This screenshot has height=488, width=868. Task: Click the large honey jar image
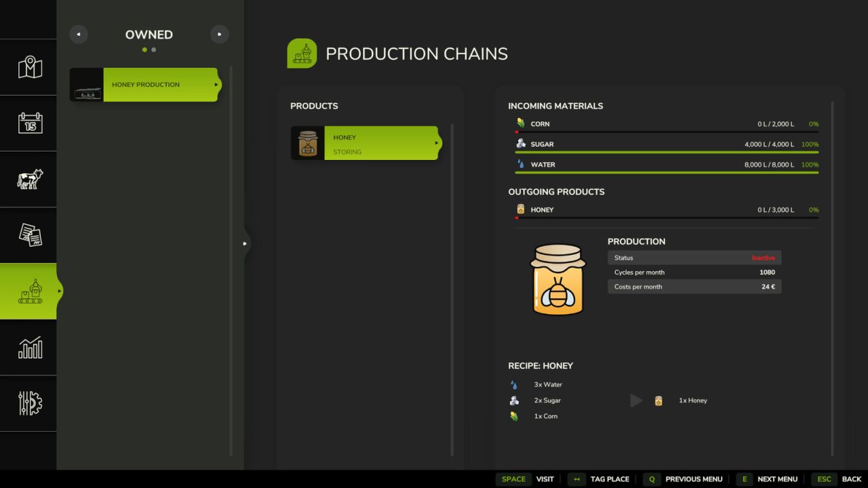[x=557, y=279]
